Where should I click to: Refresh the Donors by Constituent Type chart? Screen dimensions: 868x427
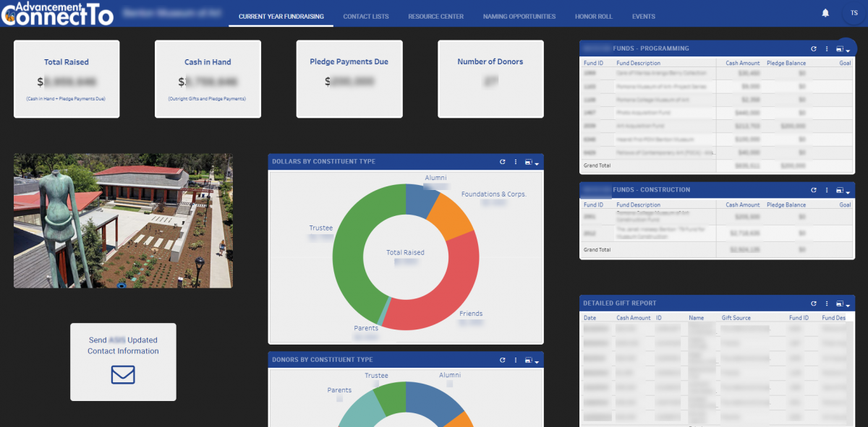503,360
